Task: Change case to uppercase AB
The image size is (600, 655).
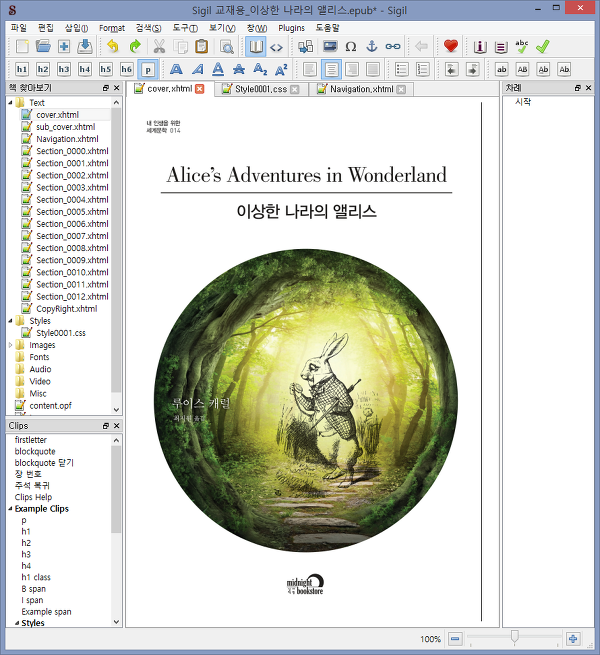Action: coord(522,69)
